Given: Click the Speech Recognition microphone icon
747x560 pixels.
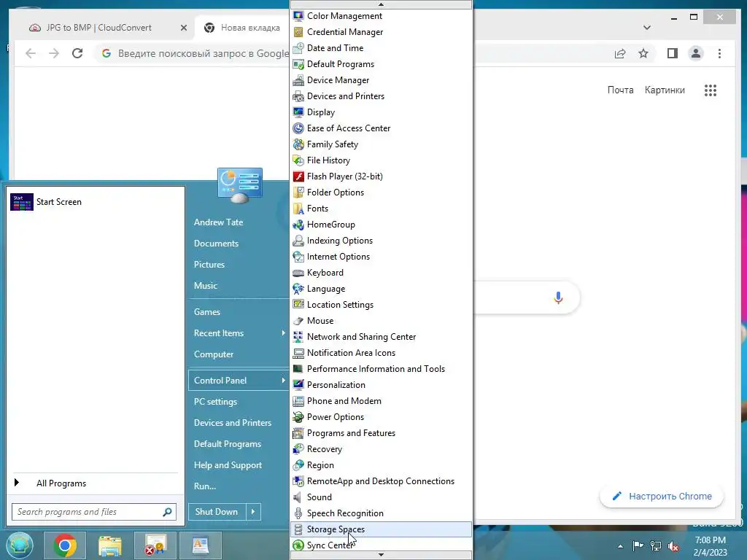Looking at the screenshot, I should click(x=298, y=513).
